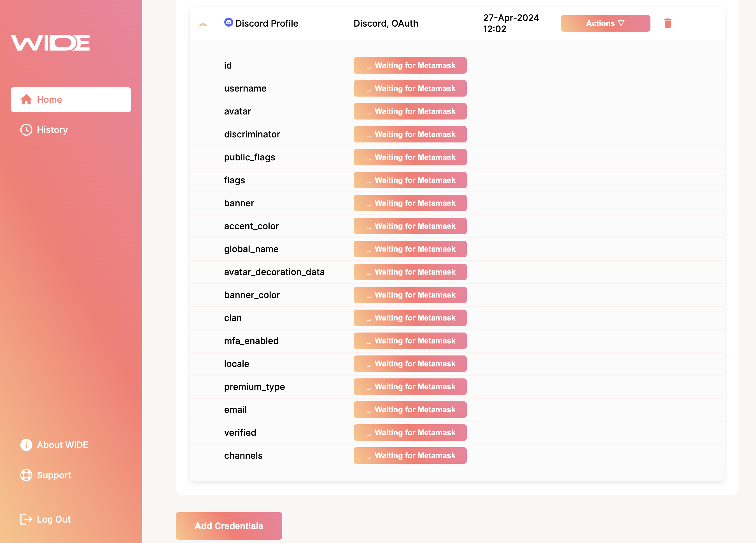756x543 pixels.
Task: Click Waiting for Metamask button for mfa_enabled
Action: (x=410, y=341)
